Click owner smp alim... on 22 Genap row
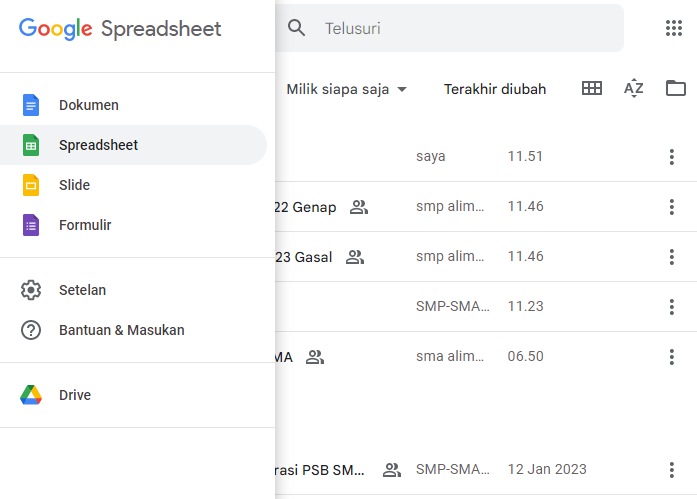The image size is (697, 499). (450, 206)
